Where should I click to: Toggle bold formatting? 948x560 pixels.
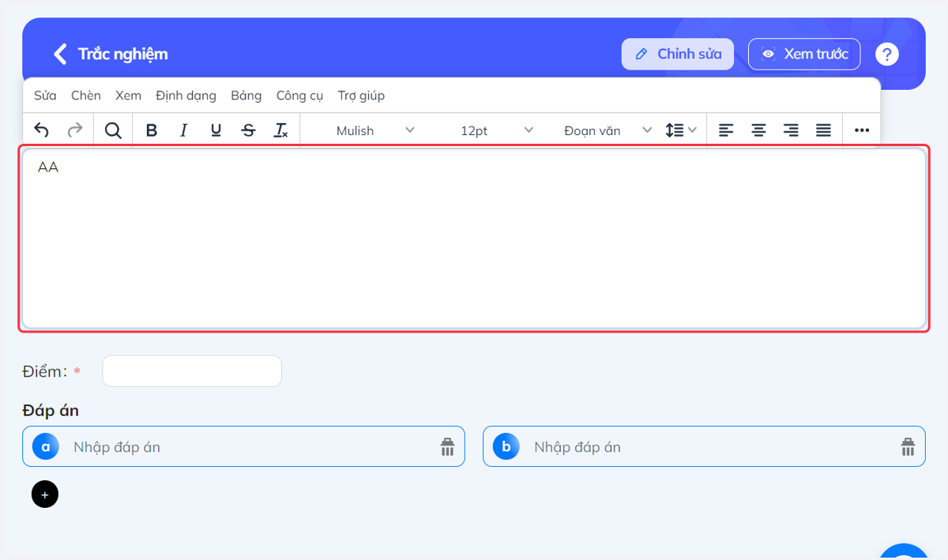coord(152,130)
